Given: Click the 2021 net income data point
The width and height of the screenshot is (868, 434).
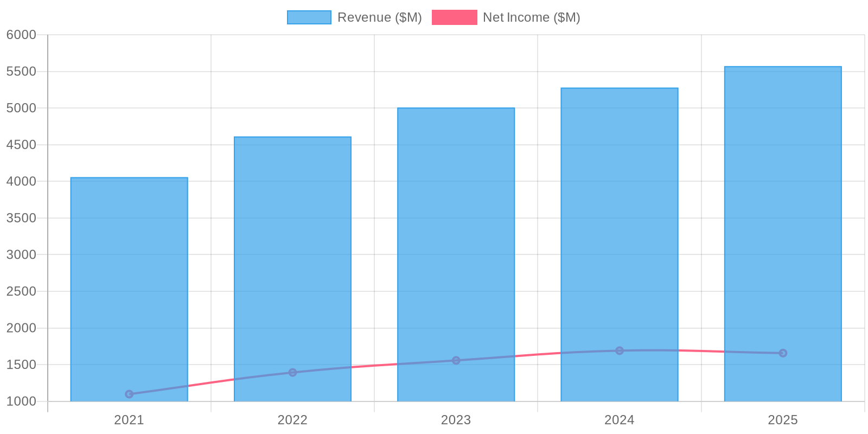Looking at the screenshot, I should point(129,394).
